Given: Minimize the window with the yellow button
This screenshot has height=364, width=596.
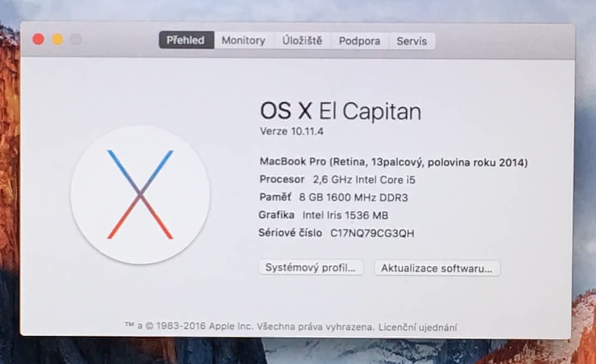Looking at the screenshot, I should [57, 39].
